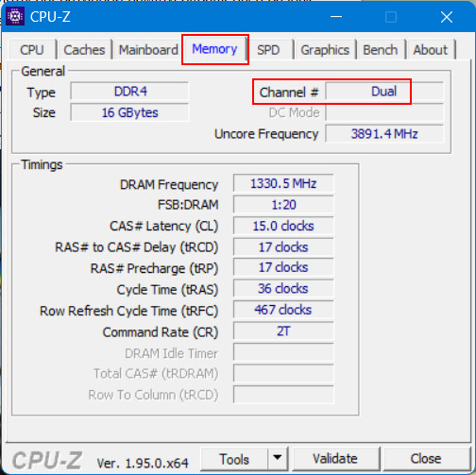Click the Cycle Time (tRAS) label
Image resolution: width=476 pixels, height=475 pixels.
tap(167, 290)
